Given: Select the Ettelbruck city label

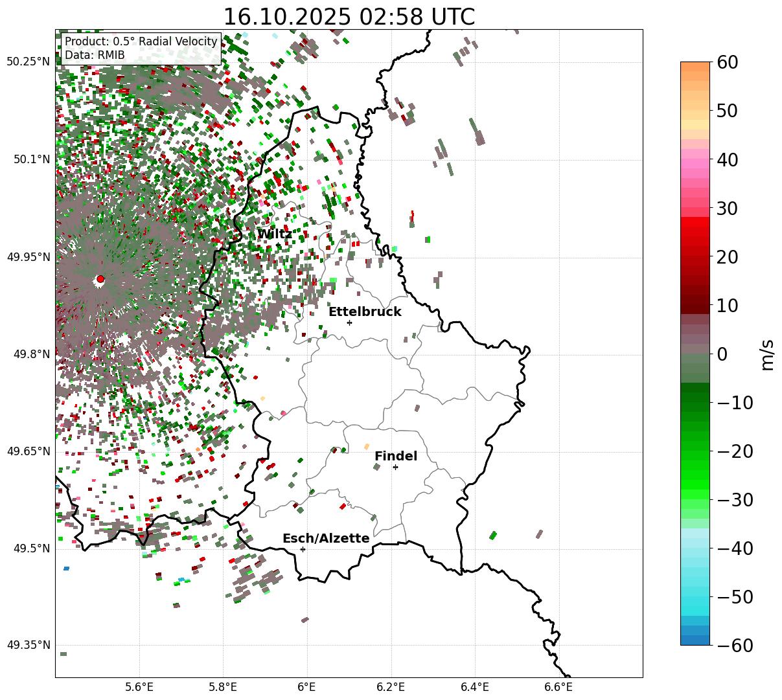Looking at the screenshot, I should pyautogui.click(x=365, y=312).
